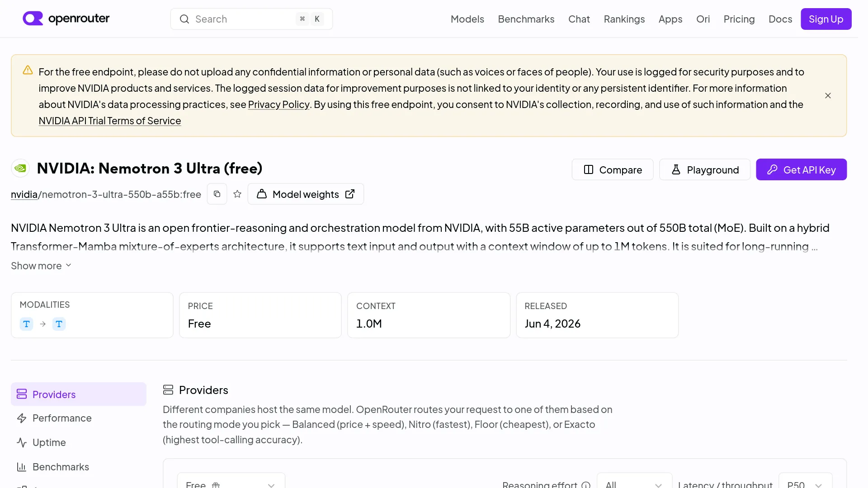Click the openrouter wordmark text
Screen dimensions: 868x488
79,19
